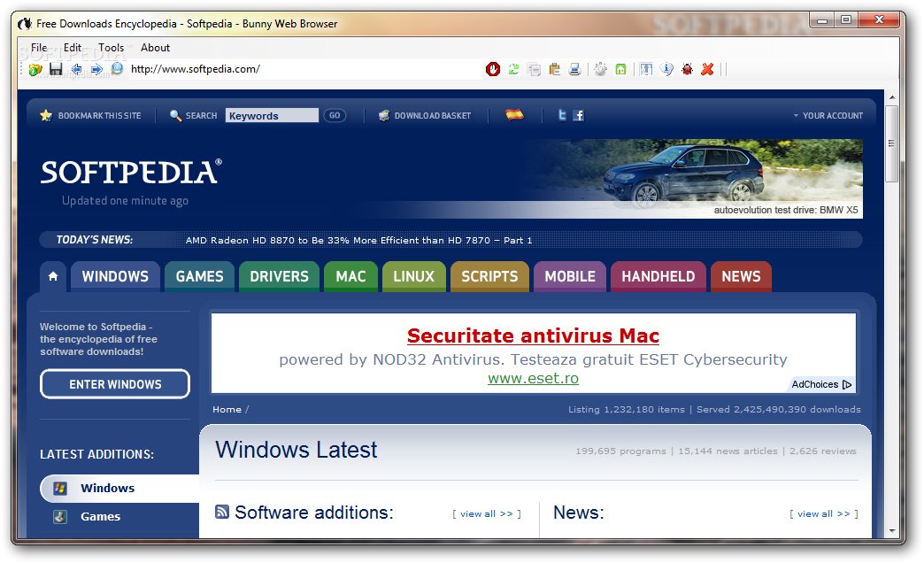Switch to the MAC tab
Image resolution: width=924 pixels, height=563 pixels.
[x=350, y=276]
